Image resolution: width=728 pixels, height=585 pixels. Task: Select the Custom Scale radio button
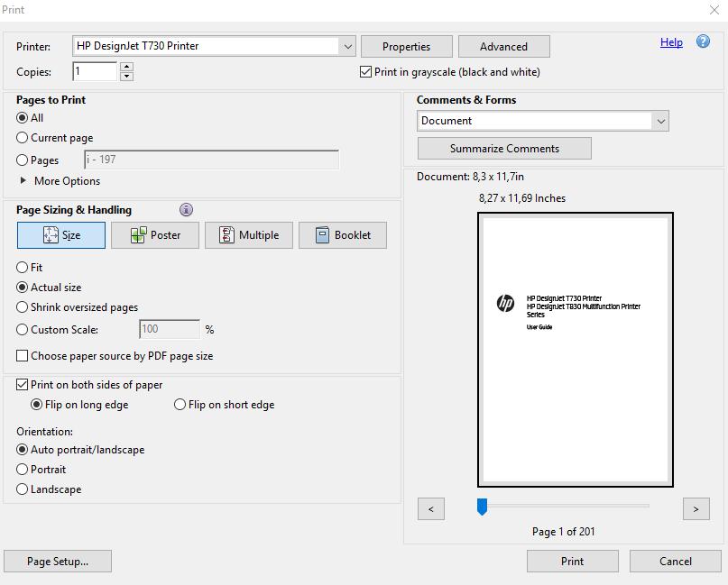[x=22, y=329]
